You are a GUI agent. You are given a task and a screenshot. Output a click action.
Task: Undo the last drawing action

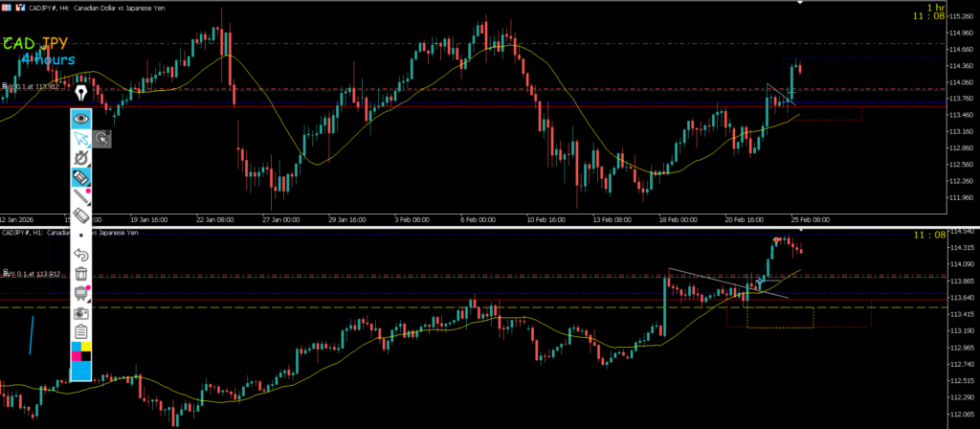(x=81, y=255)
